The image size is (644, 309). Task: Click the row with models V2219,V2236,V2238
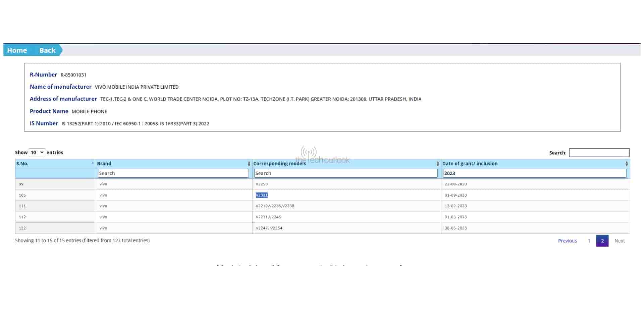click(275, 206)
